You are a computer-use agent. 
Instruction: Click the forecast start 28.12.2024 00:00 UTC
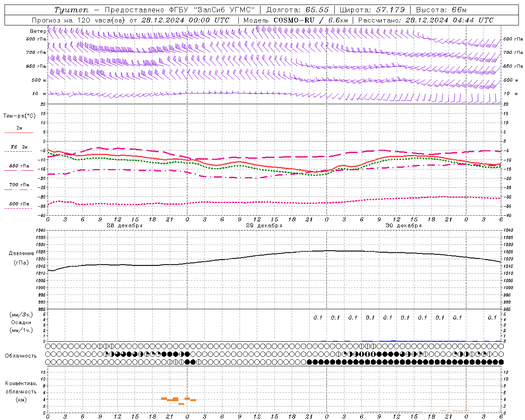coord(185,20)
